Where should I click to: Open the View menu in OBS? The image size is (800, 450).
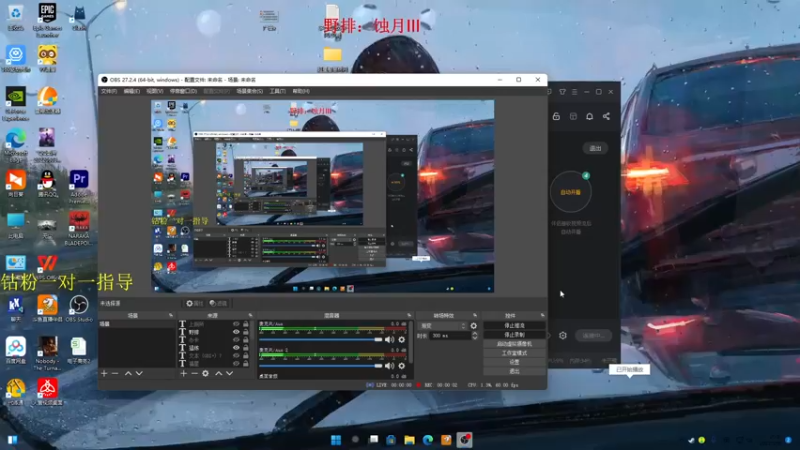(155, 91)
